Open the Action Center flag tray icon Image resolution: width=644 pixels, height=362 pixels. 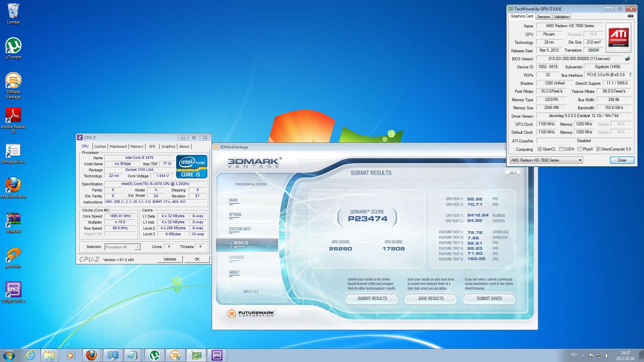pyautogui.click(x=591, y=355)
